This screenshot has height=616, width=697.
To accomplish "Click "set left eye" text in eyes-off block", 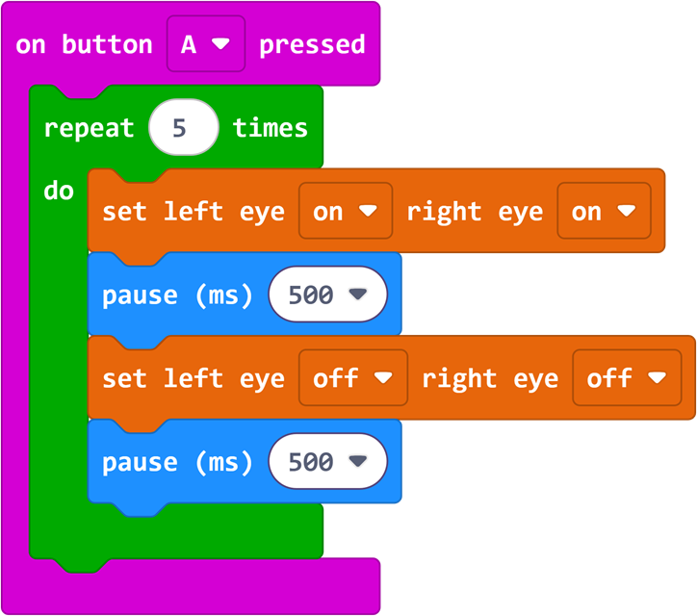I will tap(193, 378).
